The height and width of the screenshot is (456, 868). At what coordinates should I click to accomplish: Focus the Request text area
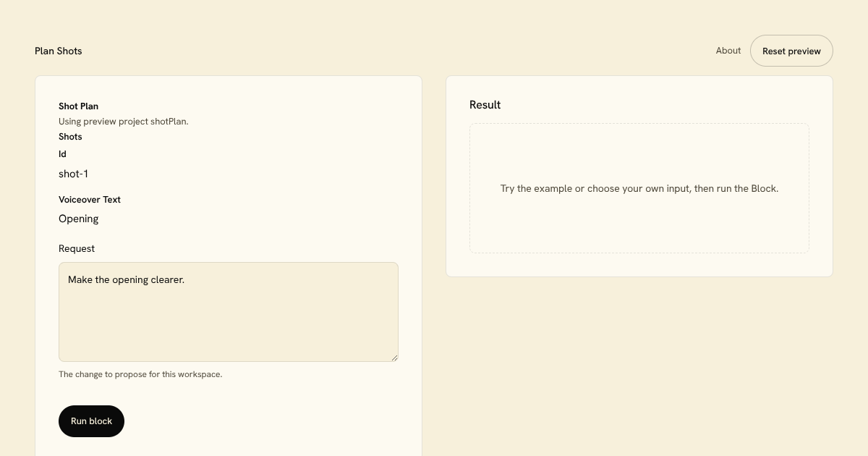[x=229, y=312]
